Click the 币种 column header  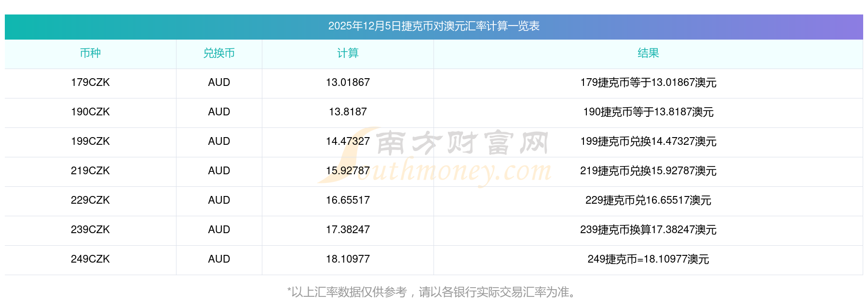90,53
